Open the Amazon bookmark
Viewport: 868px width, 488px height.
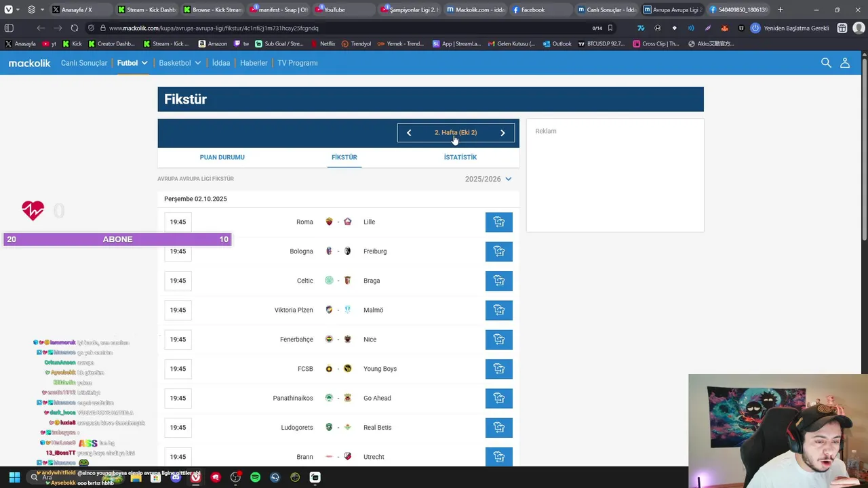[x=213, y=43]
